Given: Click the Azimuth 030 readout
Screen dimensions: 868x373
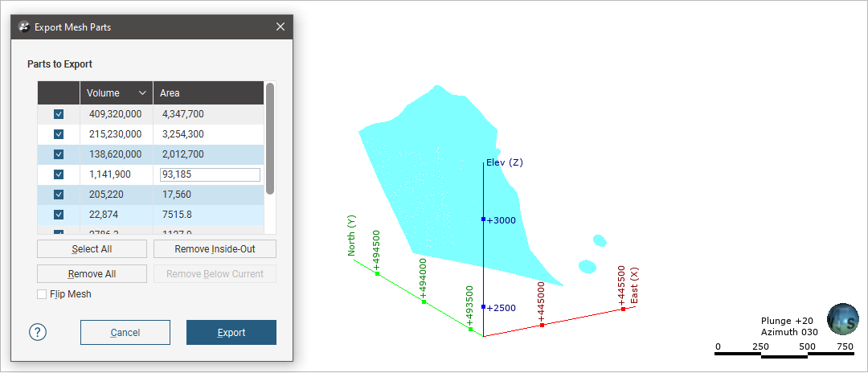Looking at the screenshot, I should pos(789,332).
